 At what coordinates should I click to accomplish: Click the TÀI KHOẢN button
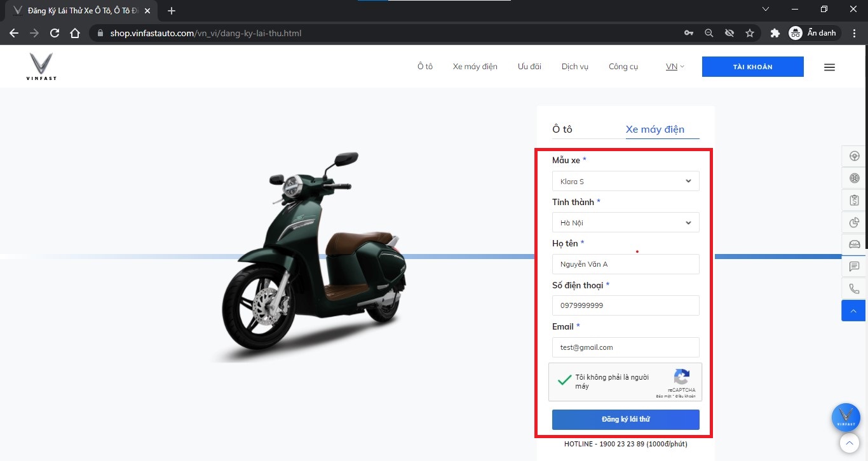pos(753,67)
